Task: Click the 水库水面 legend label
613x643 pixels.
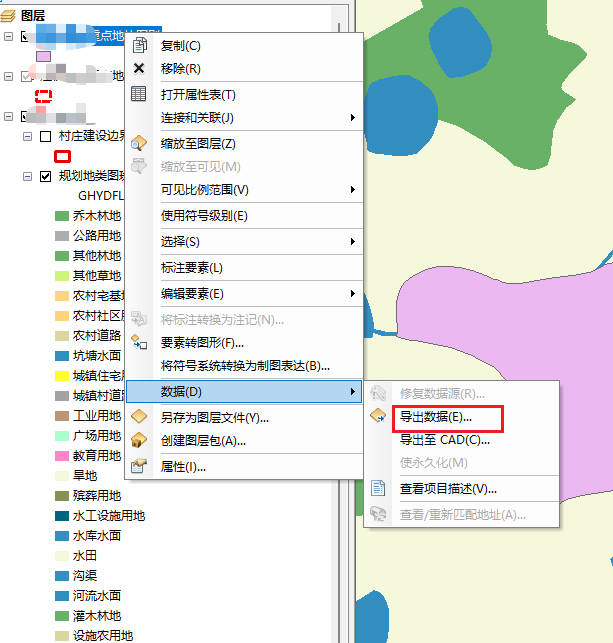Action: pyautogui.click(x=97, y=536)
